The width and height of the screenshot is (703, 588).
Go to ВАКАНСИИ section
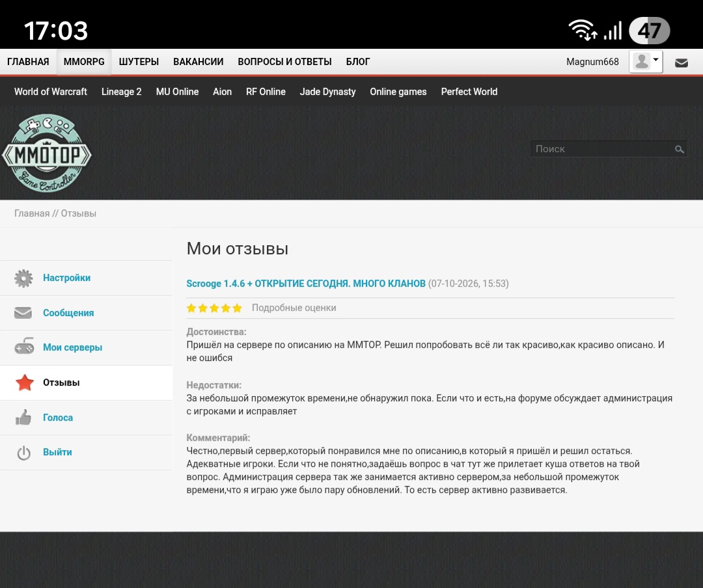198,62
